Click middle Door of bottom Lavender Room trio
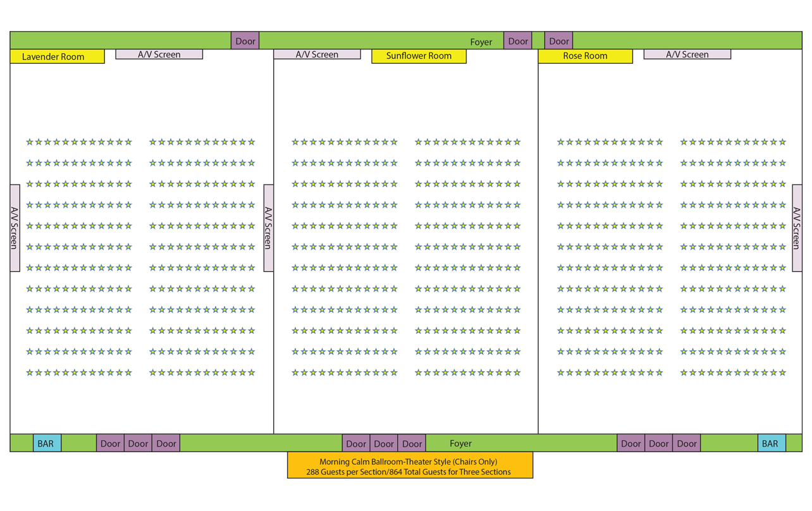Viewport: 812px width, 511px height. (x=138, y=443)
